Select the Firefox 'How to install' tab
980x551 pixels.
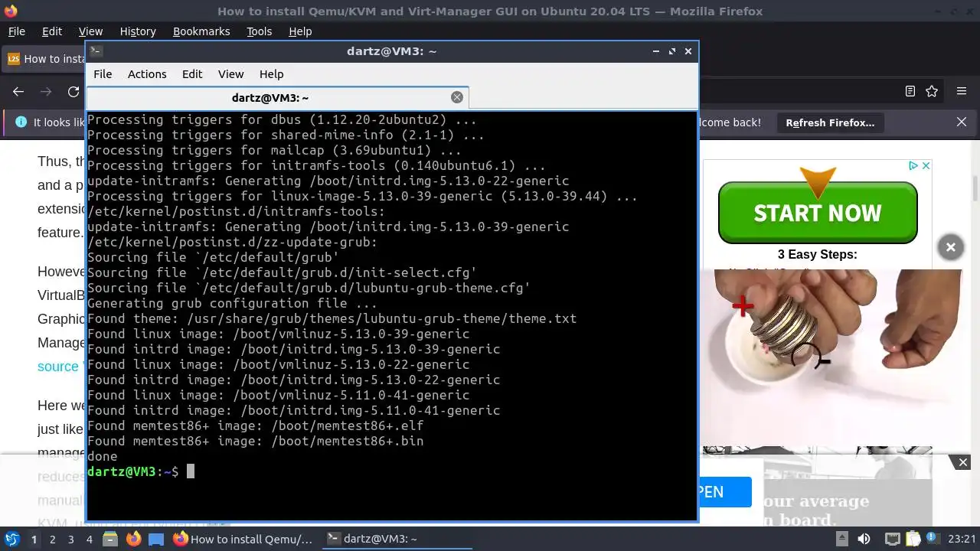click(44, 59)
